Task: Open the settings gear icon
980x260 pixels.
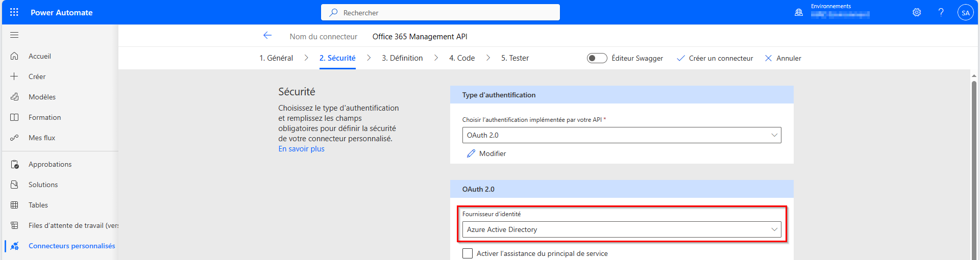Action: pos(917,12)
